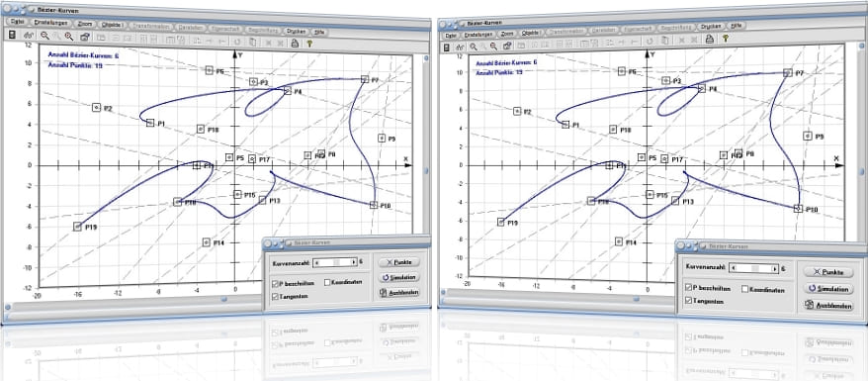868x381 pixels.
Task: Toggle the 'Koordinaten' checkbox in the left panel
Action: 327,282
